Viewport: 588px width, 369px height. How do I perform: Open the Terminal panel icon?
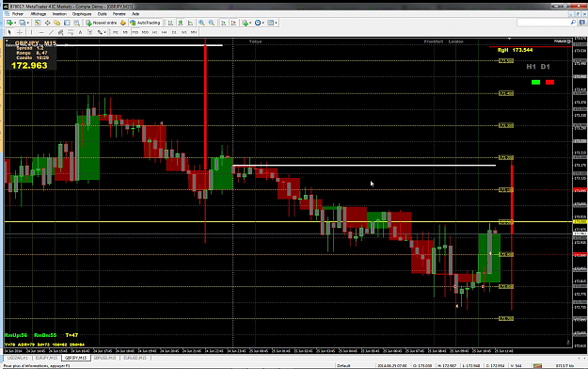[x=67, y=23]
